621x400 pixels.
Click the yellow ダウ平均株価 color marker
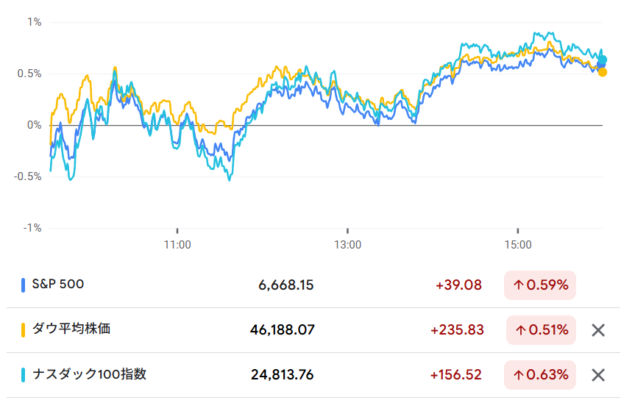(23, 330)
